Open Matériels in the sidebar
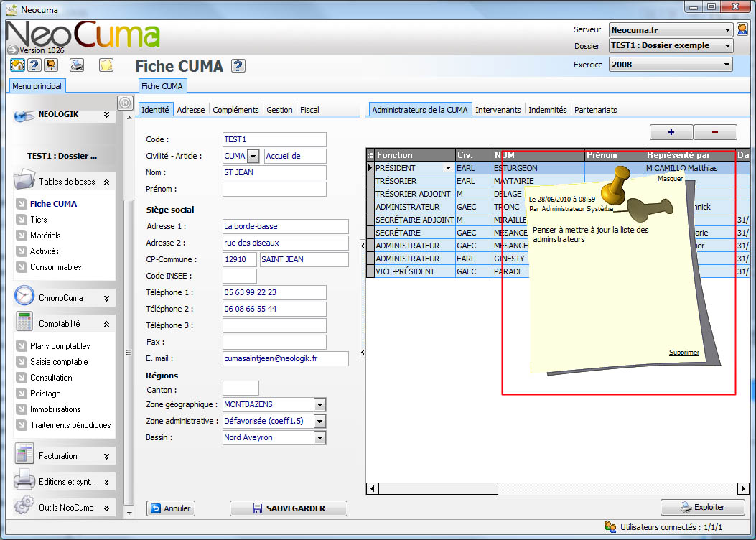The width and height of the screenshot is (756, 540). coord(45,236)
